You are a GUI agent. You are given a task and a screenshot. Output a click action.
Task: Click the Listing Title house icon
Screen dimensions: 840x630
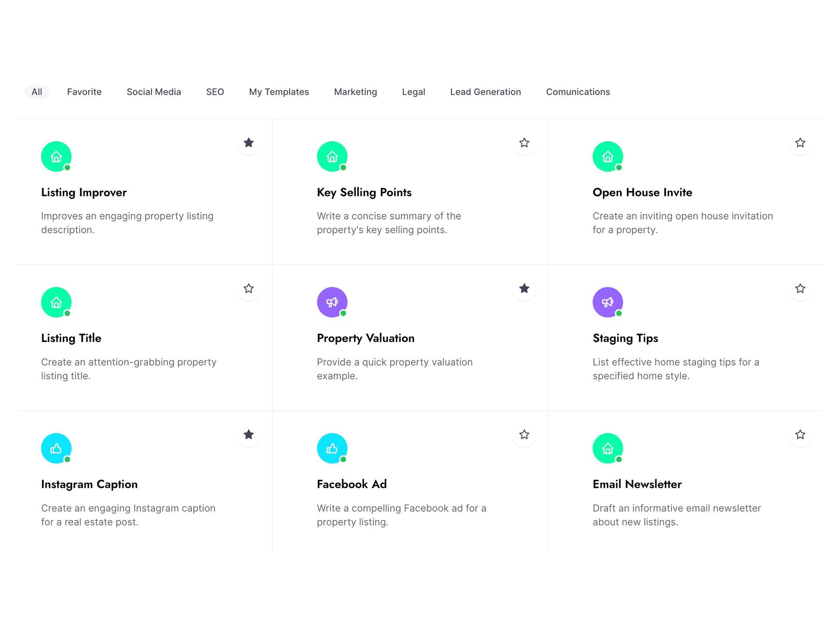56,302
